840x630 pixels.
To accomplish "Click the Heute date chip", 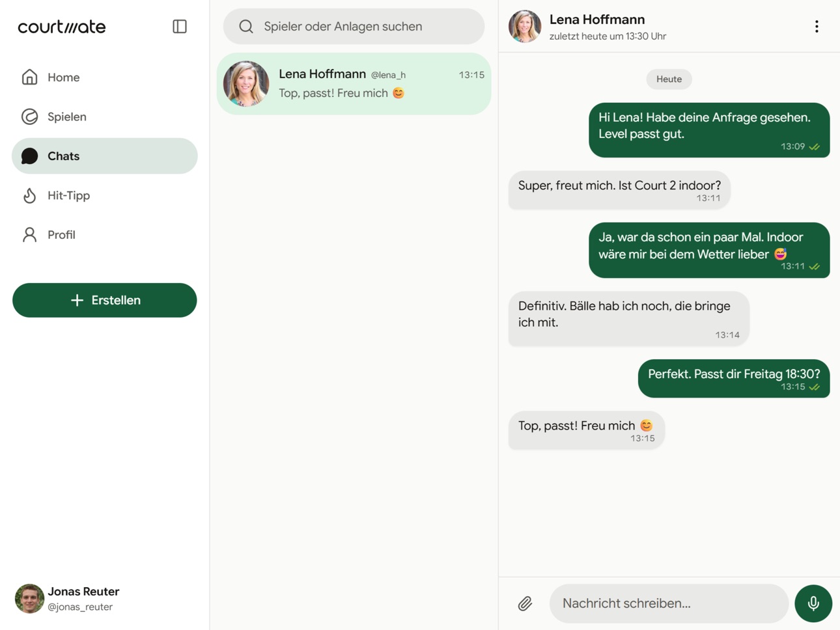I will [669, 79].
